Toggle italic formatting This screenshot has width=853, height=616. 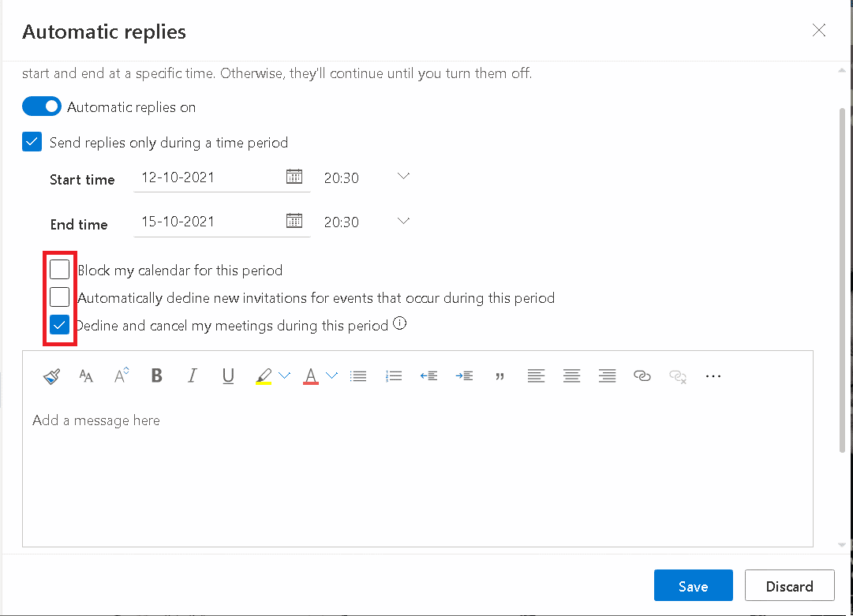(192, 375)
